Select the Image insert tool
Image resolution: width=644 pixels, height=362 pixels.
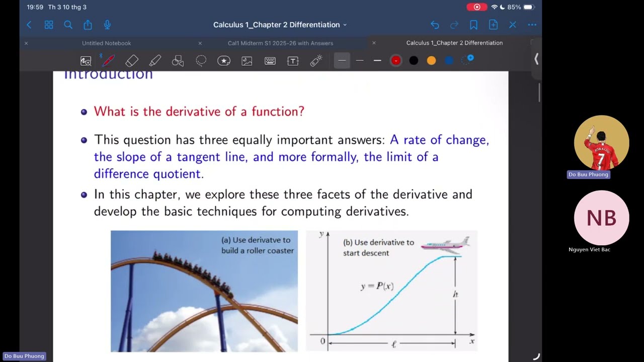[247, 61]
